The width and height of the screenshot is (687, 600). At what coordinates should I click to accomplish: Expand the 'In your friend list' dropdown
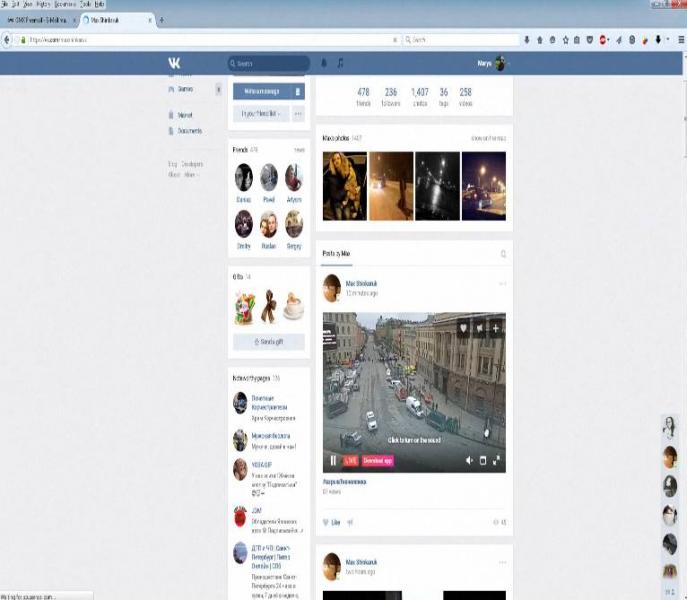coord(260,114)
